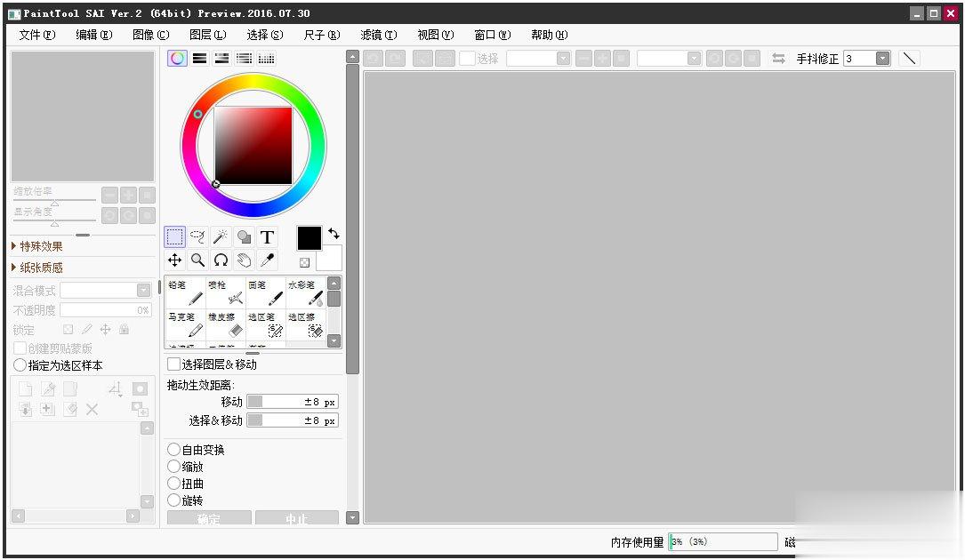Viewport: 965px width, 560px height.
Task: Select the move tool
Action: click(175, 260)
